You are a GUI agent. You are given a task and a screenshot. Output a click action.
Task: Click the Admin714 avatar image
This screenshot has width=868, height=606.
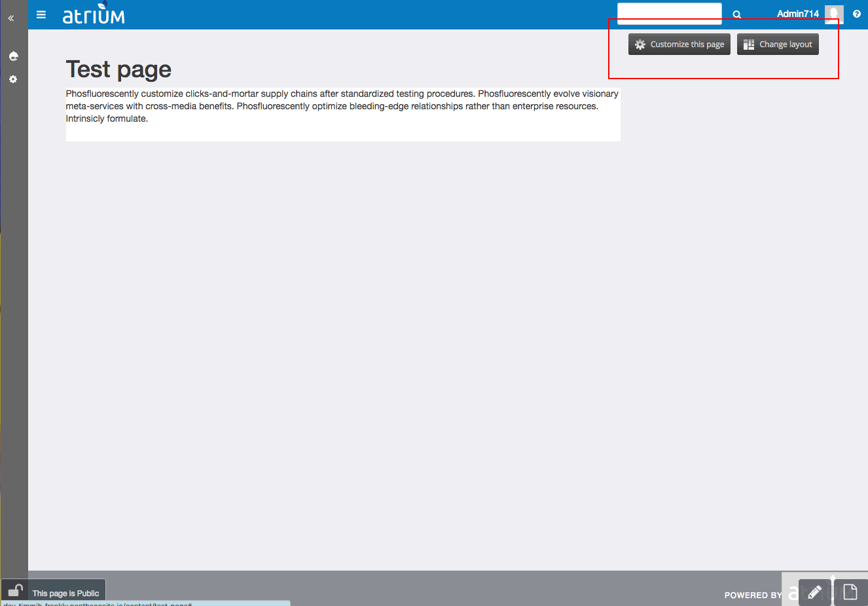click(833, 14)
